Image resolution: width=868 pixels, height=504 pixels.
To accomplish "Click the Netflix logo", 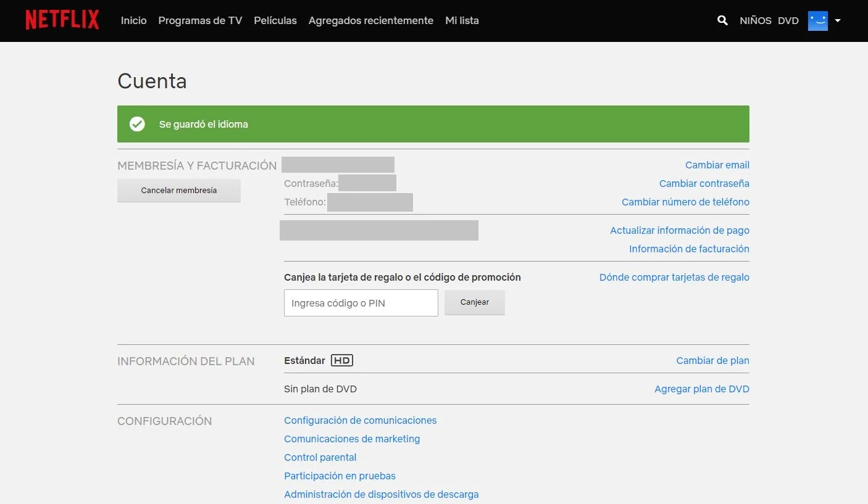I will tap(62, 20).
